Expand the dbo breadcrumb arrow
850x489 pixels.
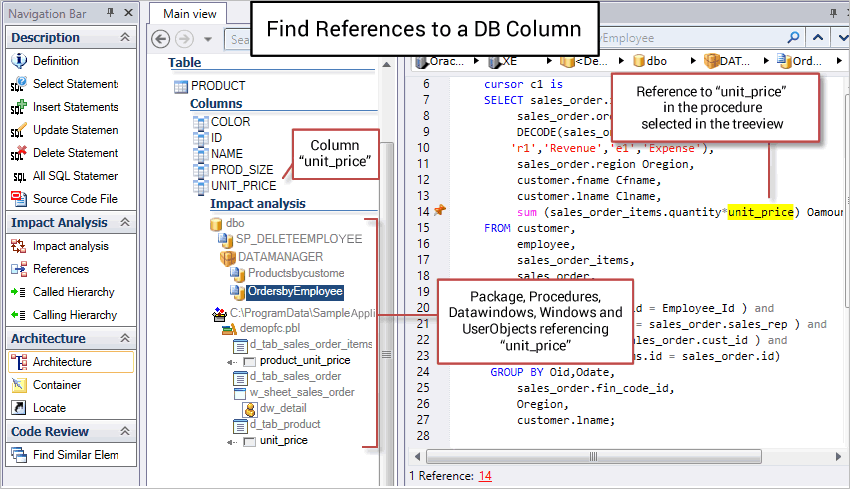[x=693, y=61]
